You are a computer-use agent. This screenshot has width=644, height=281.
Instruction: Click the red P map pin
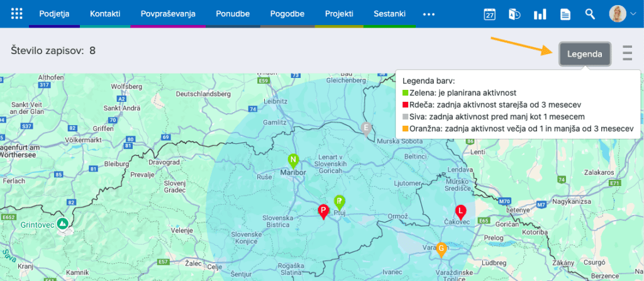(323, 211)
